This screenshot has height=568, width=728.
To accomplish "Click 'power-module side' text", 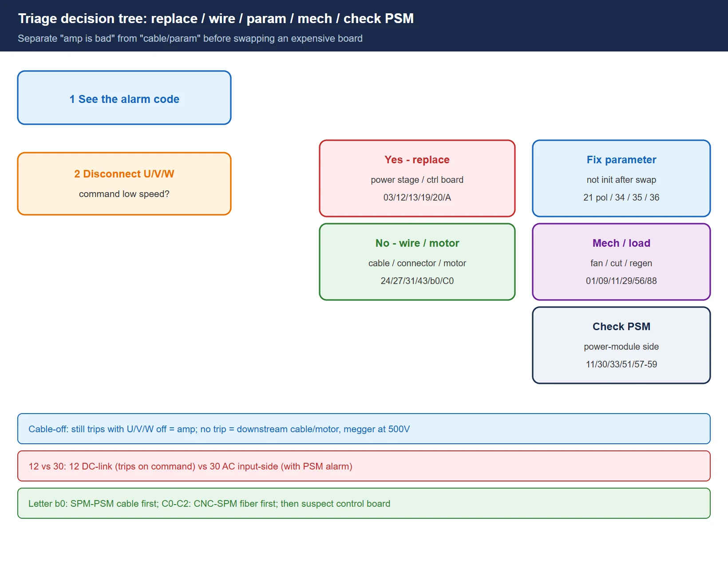I will pyautogui.click(x=621, y=347).
